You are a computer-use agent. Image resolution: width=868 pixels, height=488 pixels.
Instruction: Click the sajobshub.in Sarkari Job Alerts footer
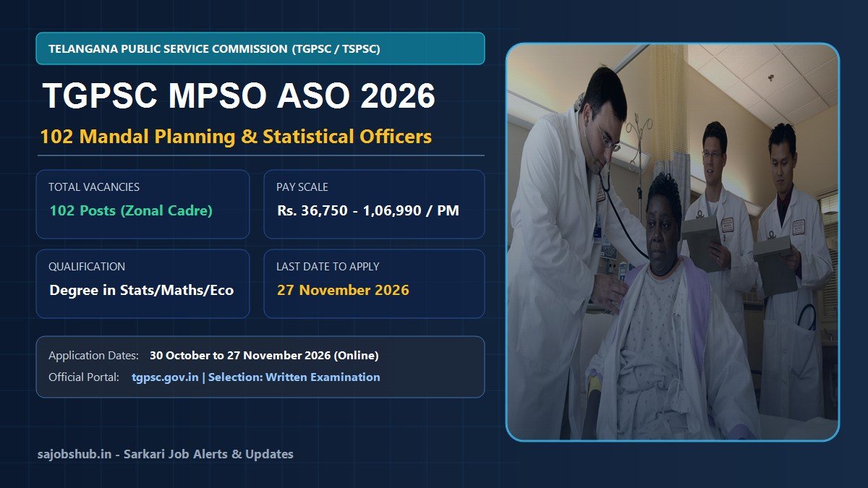[x=166, y=454]
